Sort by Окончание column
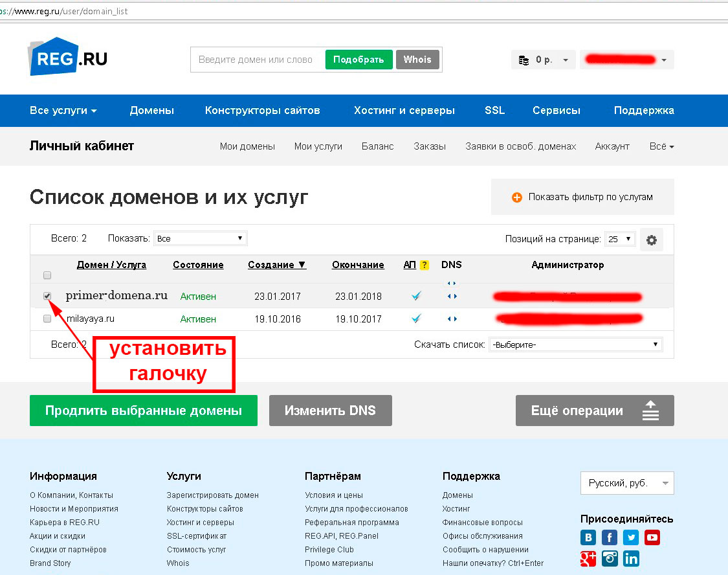Viewport: 728px width, 575px height. [358, 265]
